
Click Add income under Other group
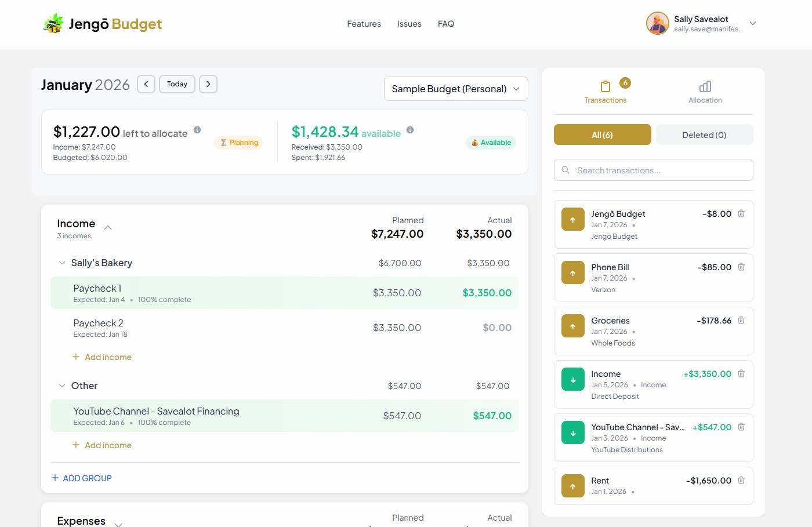click(x=102, y=445)
